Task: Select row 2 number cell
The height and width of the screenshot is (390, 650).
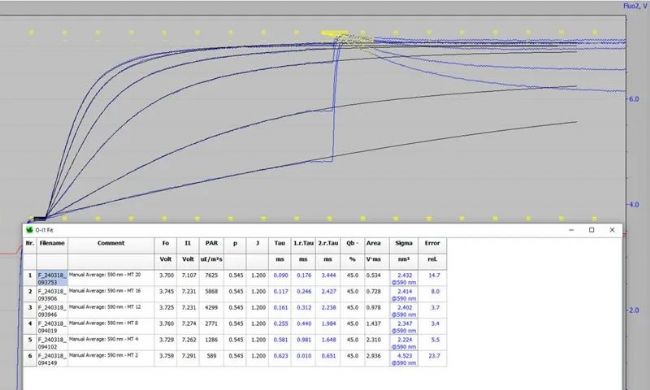Action: tap(30, 294)
